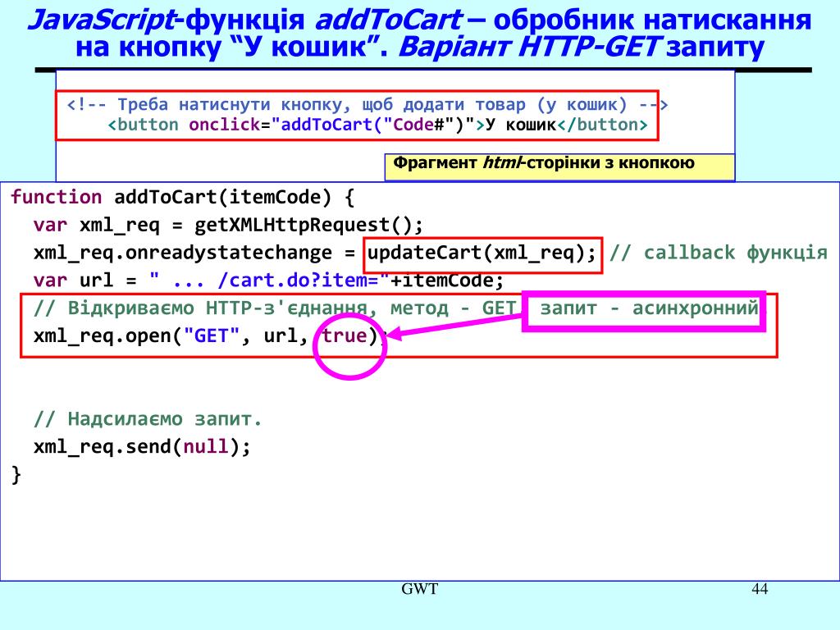The height and width of the screenshot is (630, 840).
Task: Select the HTML comment line 'Треба натиснути кнопку'
Action: (x=367, y=104)
